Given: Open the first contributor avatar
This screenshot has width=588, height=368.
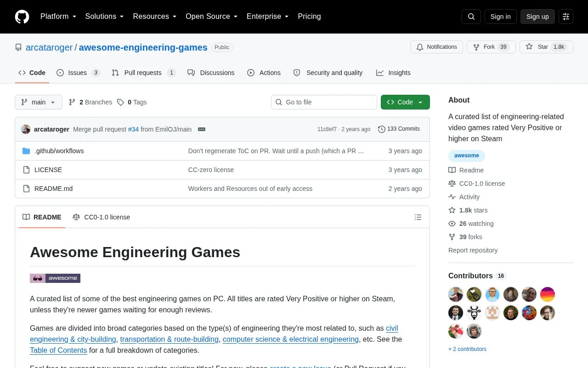Looking at the screenshot, I should click(x=456, y=294).
